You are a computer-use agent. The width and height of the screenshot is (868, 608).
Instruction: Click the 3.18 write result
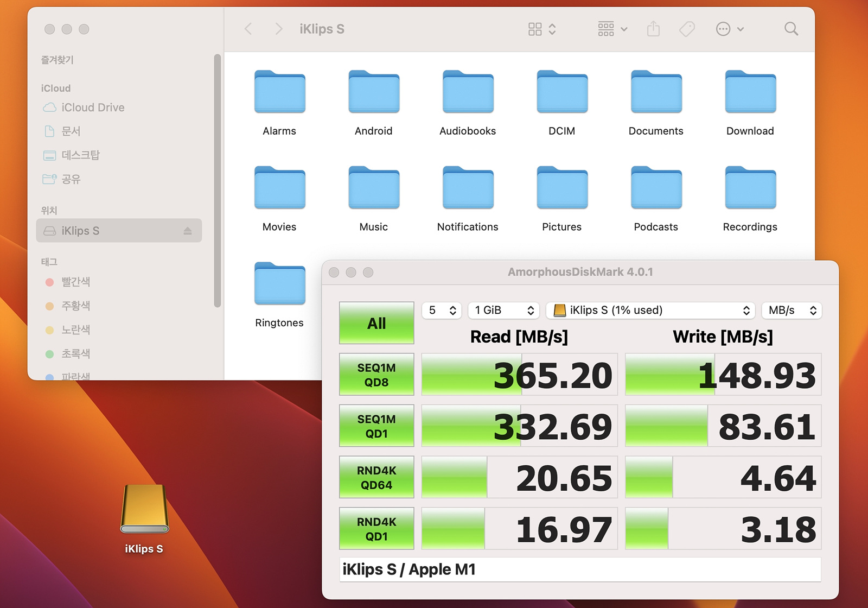point(723,529)
